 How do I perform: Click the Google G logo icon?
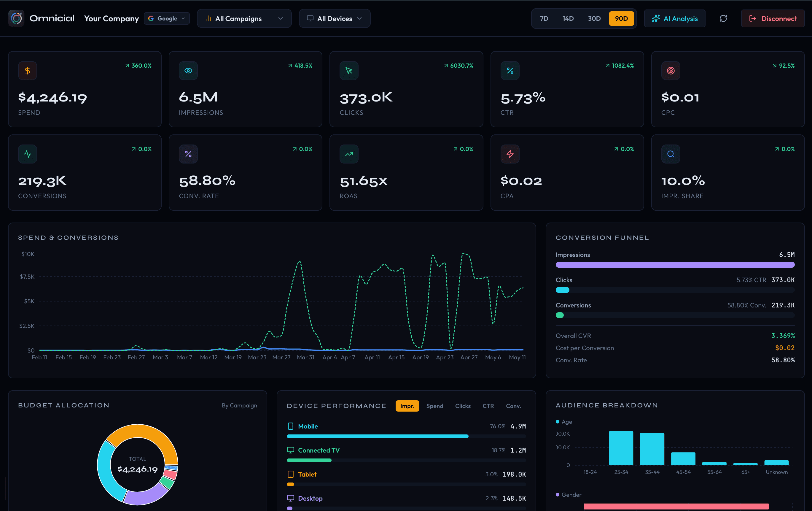pyautogui.click(x=151, y=19)
